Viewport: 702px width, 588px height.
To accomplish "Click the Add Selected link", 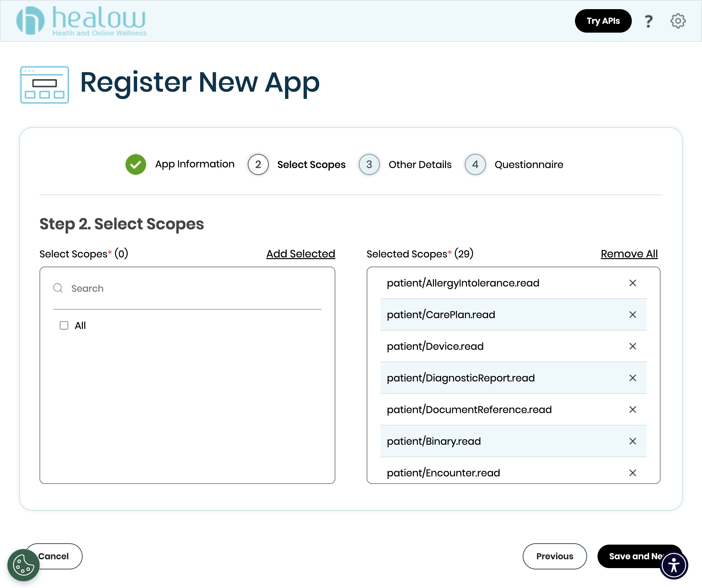I will click(300, 254).
